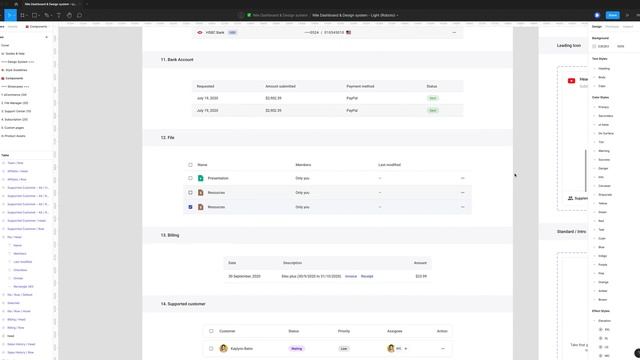Click the Low priority badge
This screenshot has width=640, height=360.
tap(344, 349)
